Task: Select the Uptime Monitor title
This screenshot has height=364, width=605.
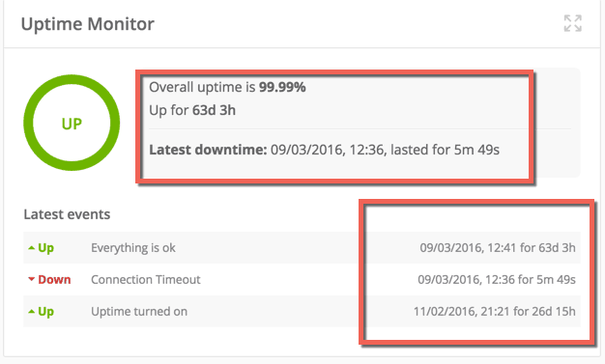Action: click(88, 24)
